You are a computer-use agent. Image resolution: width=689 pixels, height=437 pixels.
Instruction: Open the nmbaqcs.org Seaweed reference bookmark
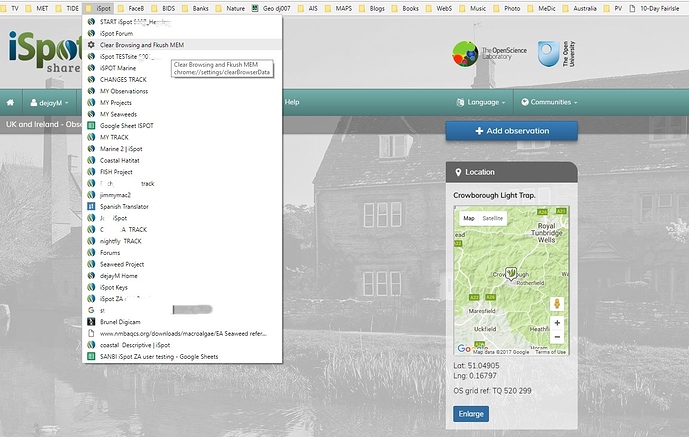tap(182, 333)
